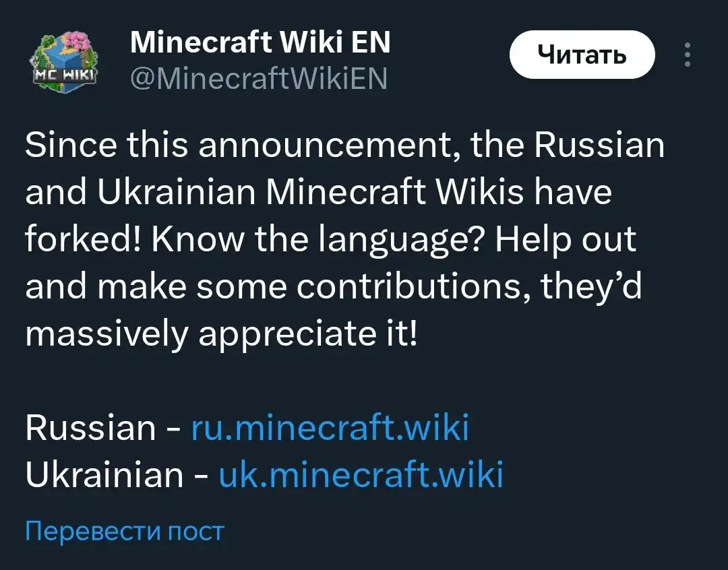The width and height of the screenshot is (728, 570).
Task: Click Перевести пост to translate the post
Action: click(125, 530)
